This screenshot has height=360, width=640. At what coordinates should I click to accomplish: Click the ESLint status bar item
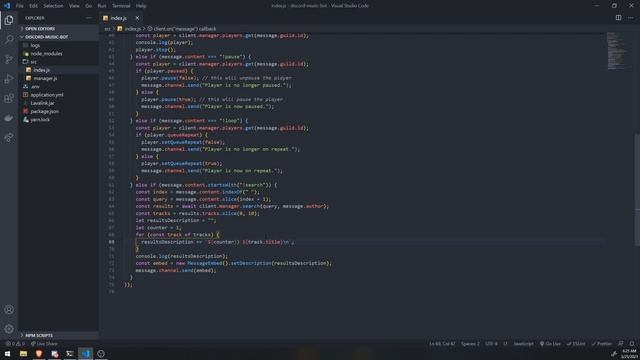576,344
